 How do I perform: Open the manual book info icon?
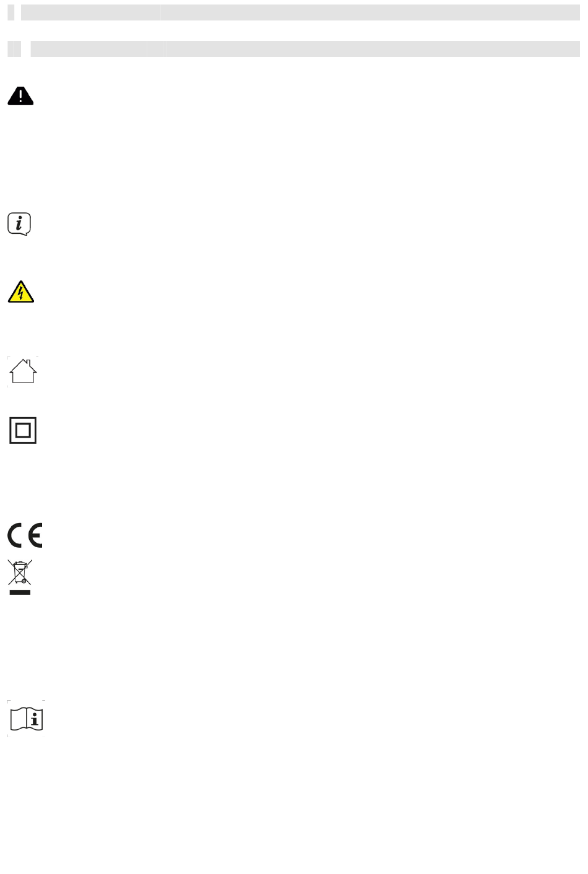tap(27, 719)
